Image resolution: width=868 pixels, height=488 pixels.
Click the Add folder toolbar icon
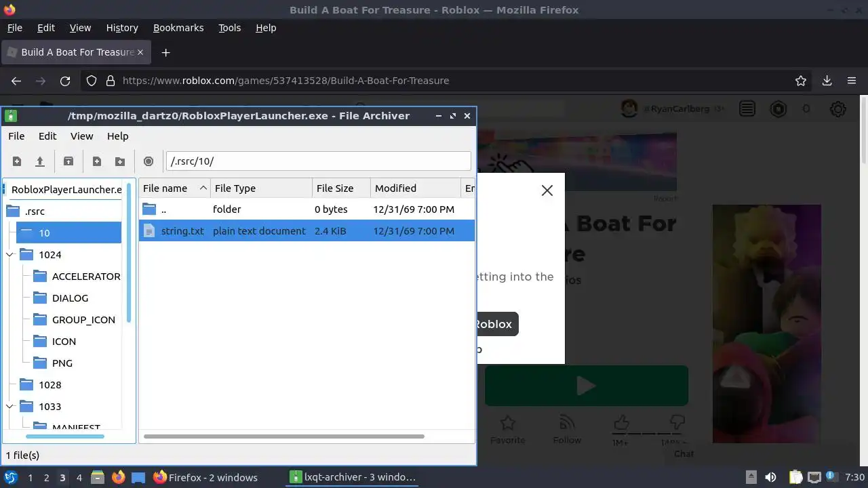pos(120,161)
